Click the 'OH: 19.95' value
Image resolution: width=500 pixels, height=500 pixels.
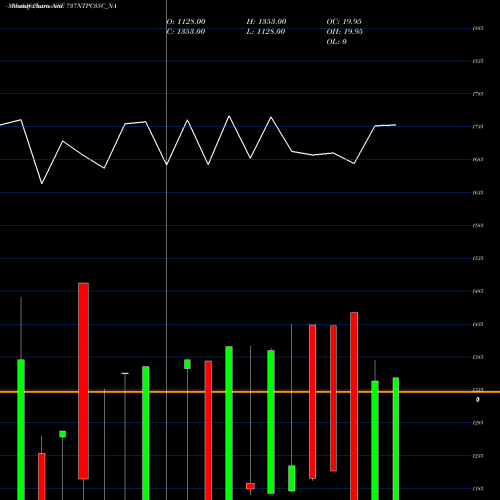pos(345,32)
